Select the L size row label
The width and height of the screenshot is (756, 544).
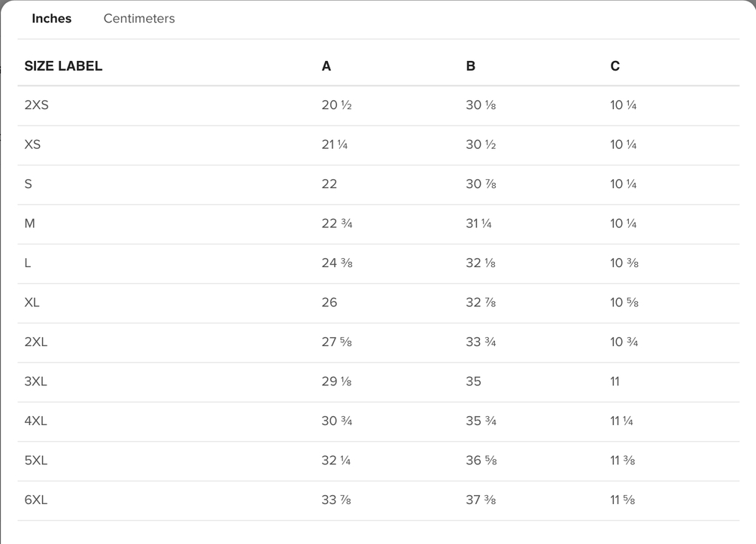(x=28, y=263)
